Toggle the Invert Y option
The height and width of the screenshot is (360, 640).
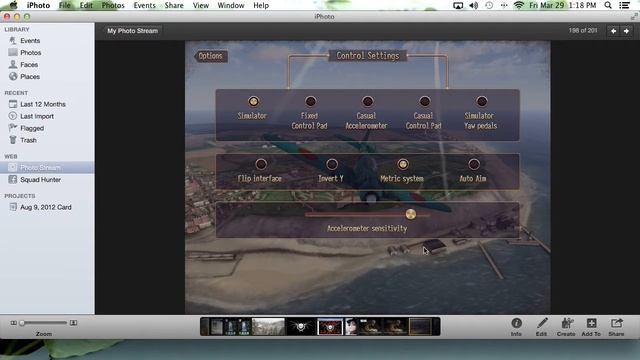[332, 164]
